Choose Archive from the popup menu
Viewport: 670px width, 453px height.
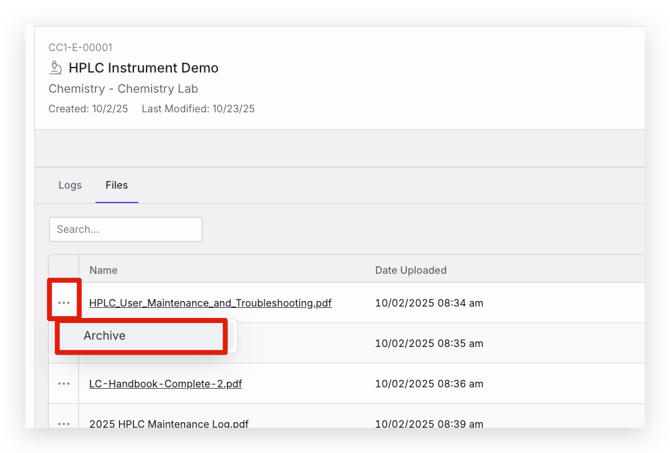pos(105,336)
